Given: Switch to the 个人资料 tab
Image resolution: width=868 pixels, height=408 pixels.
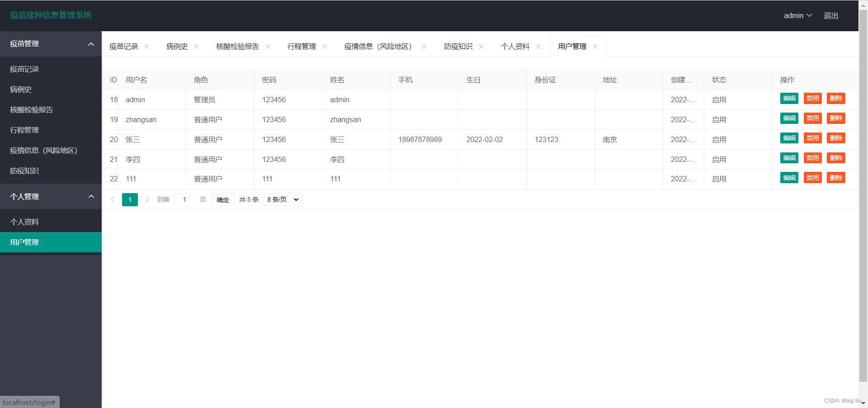Looking at the screenshot, I should point(515,47).
